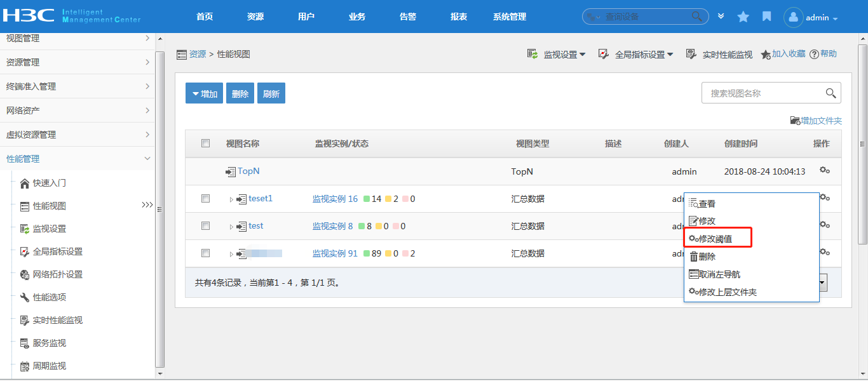The height and width of the screenshot is (381, 868).
Task: Open 网络拓扑设置 in the sidebar
Action: 57,274
